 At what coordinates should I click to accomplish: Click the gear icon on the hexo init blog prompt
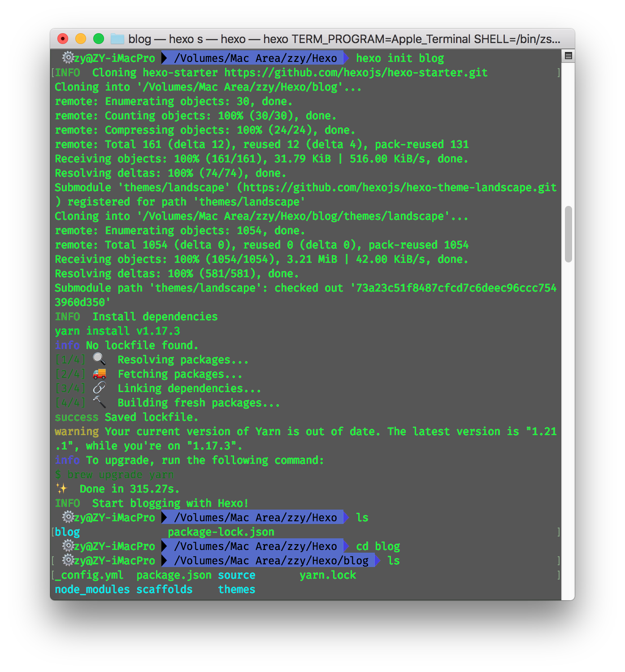coord(68,58)
